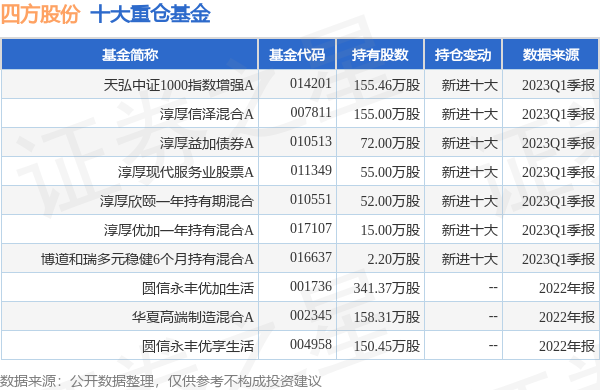Select fund 淳厚欣颐一年持有期混合
The height and width of the screenshot is (390, 600).
coord(177,201)
